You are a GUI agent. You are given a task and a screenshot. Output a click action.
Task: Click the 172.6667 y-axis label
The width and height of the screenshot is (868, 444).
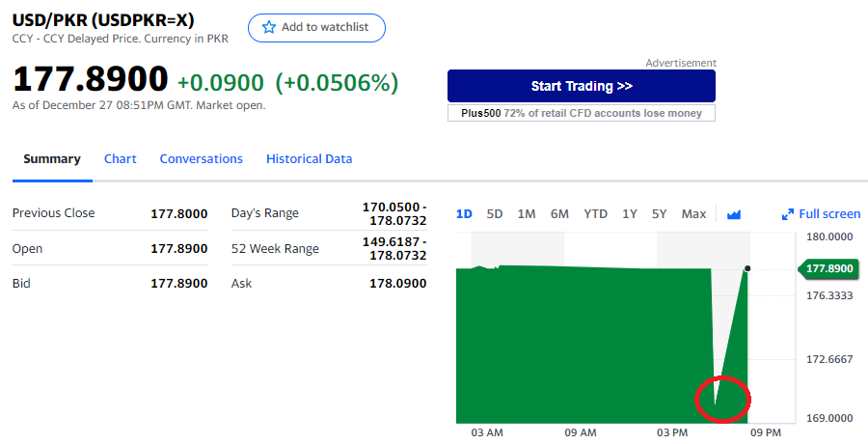pos(829,359)
